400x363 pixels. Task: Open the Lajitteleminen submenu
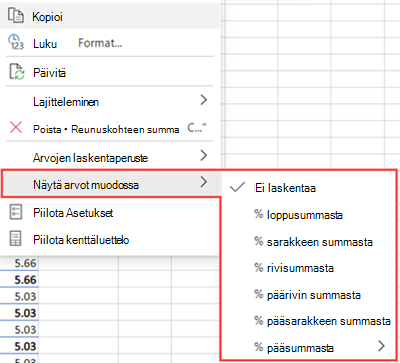point(110,101)
